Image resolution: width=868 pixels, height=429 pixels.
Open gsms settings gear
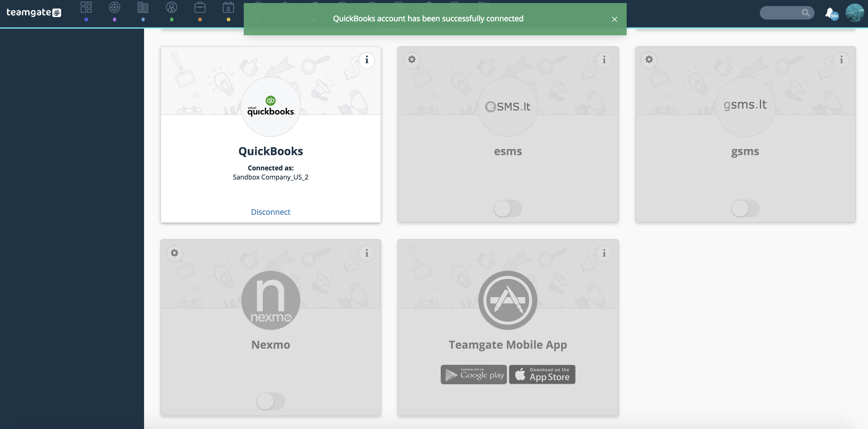649,60
